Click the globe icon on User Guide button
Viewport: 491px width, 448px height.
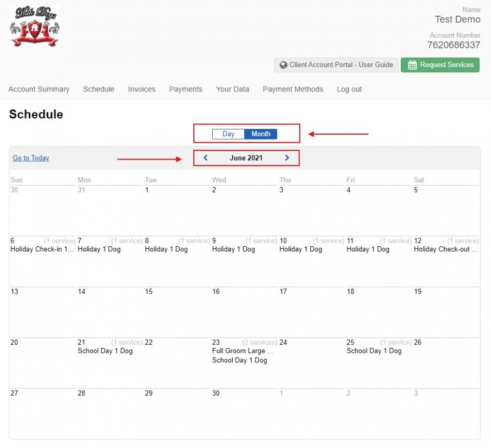(x=283, y=65)
